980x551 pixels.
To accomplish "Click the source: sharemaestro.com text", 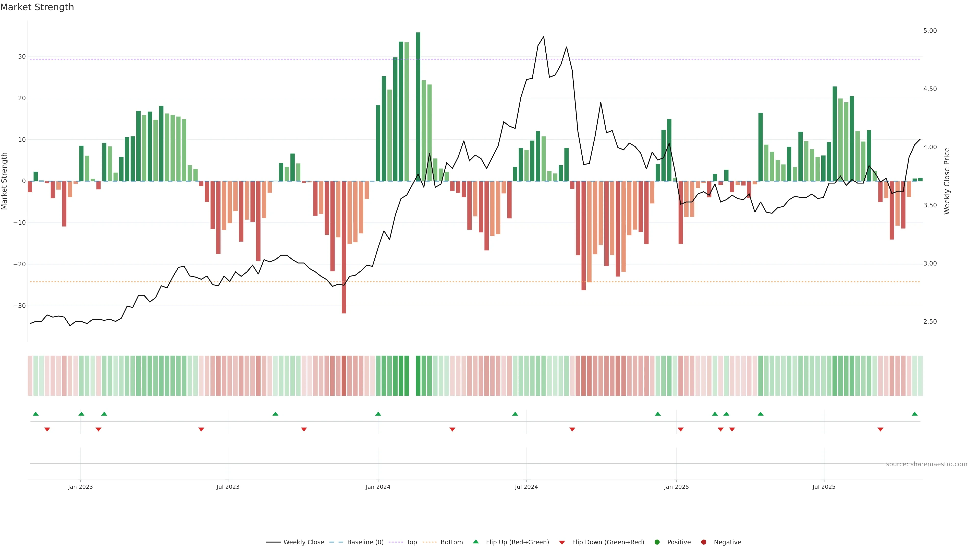I will [926, 464].
